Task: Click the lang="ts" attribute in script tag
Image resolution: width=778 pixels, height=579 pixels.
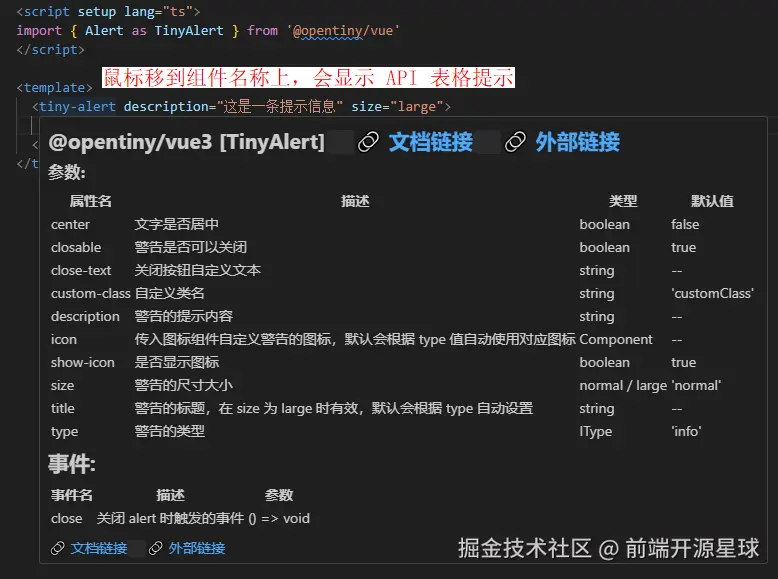Action: tap(158, 11)
